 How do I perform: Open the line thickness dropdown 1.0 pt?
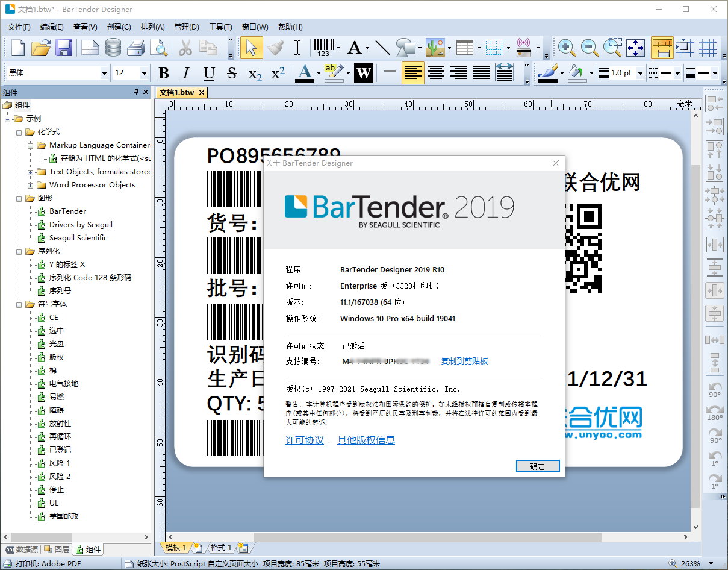pyautogui.click(x=640, y=74)
